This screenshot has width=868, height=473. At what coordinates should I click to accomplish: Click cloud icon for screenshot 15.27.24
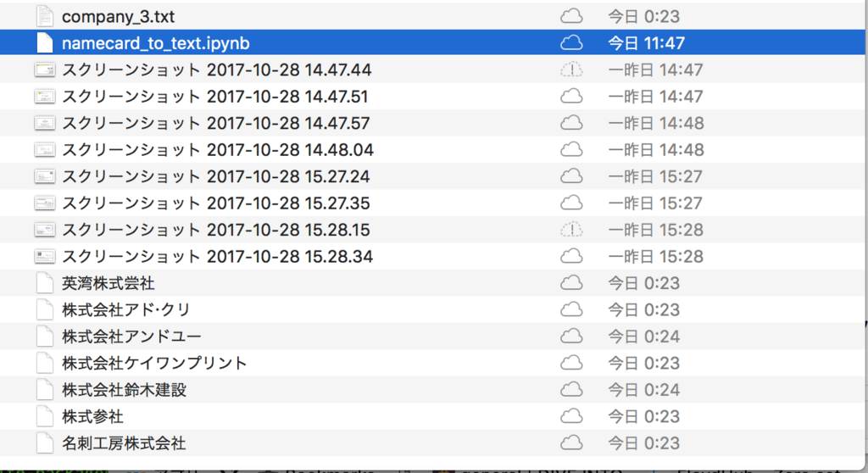tap(571, 176)
